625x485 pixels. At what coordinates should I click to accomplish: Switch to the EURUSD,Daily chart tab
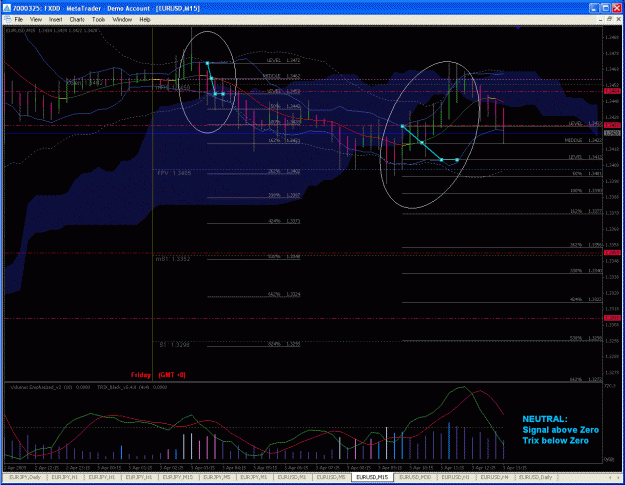pyautogui.click(x=535, y=477)
